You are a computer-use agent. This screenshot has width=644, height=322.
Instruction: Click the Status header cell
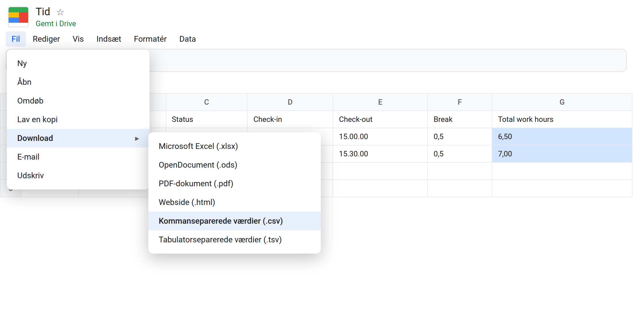click(x=206, y=119)
